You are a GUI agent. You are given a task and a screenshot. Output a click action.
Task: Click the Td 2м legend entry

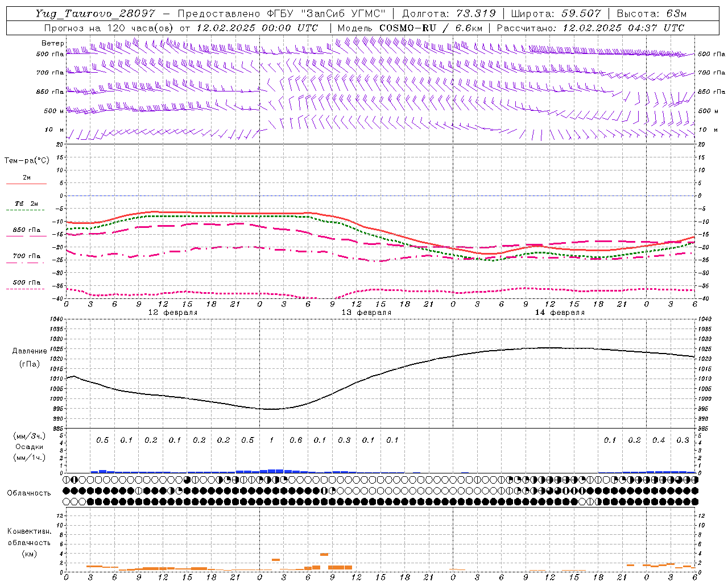[27, 203]
